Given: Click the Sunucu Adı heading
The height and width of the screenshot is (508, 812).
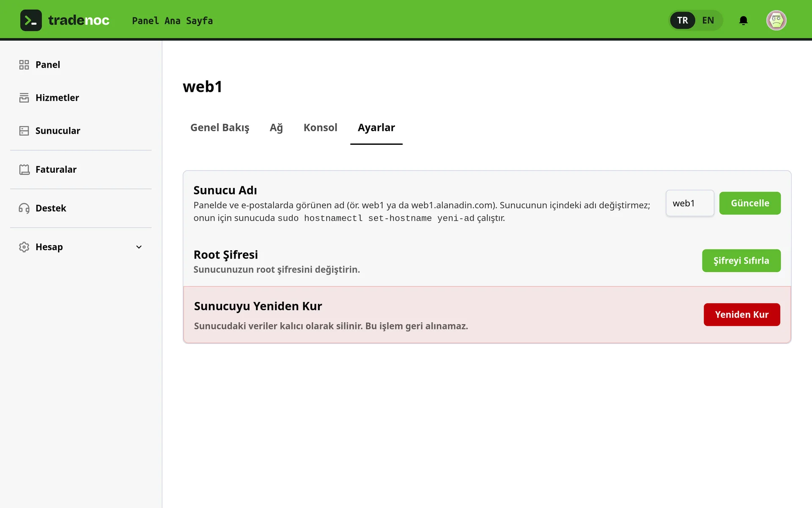Looking at the screenshot, I should [x=225, y=190].
